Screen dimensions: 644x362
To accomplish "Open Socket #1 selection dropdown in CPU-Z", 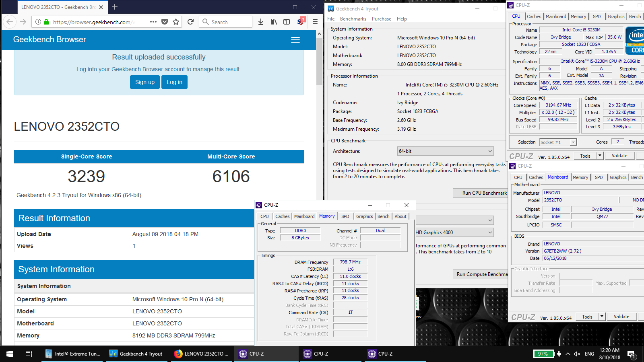I will click(558, 142).
